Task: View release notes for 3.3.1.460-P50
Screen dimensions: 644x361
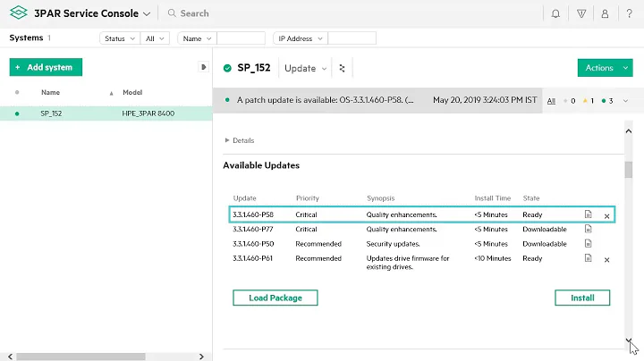Action: pyautogui.click(x=589, y=244)
